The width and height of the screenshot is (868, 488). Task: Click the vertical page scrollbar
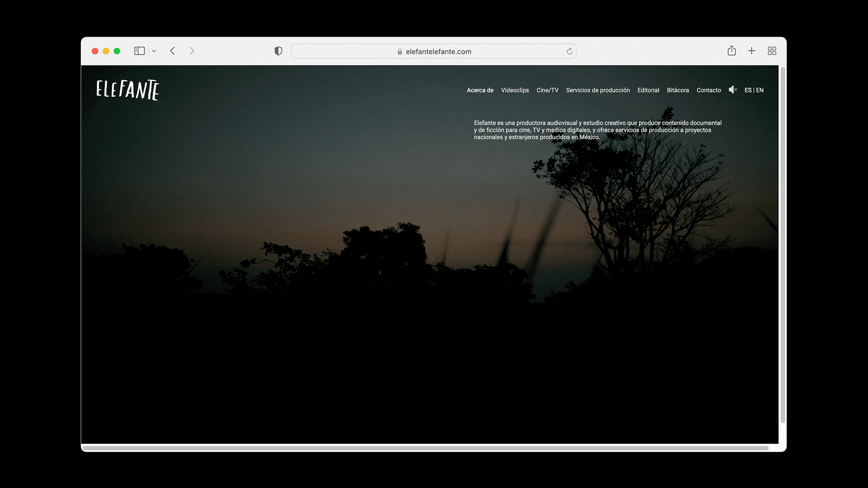[783, 245]
